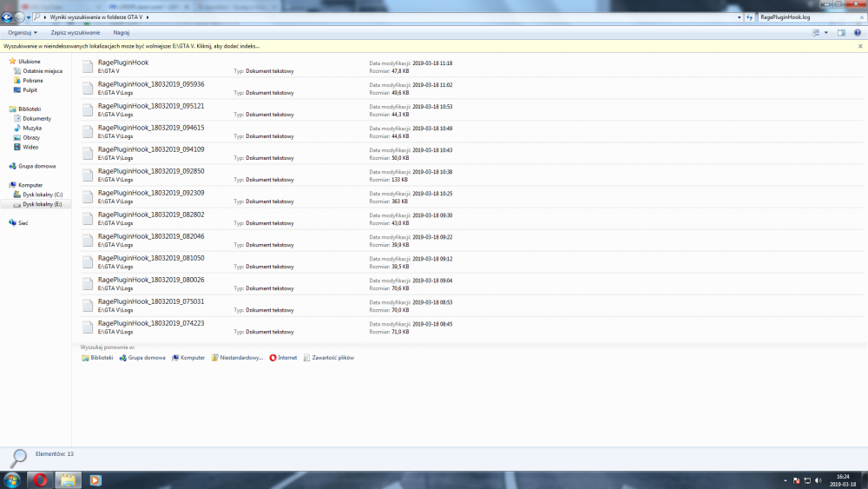
Task: Open the view options dropdown arrow
Action: tap(826, 33)
